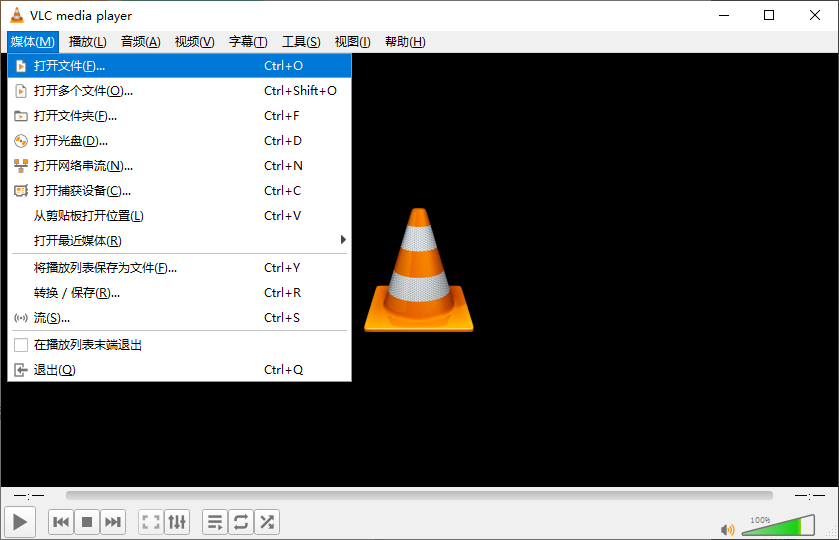Open extended settings equalizer icon

click(x=177, y=522)
